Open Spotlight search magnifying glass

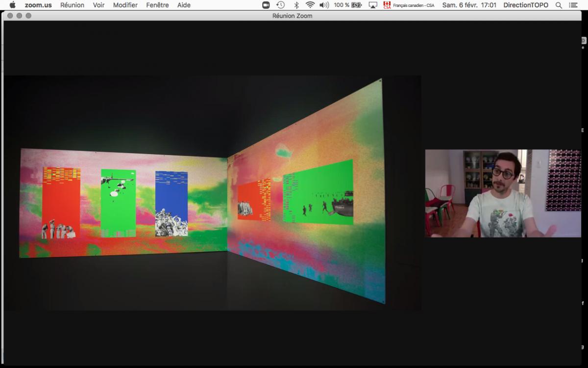559,5
